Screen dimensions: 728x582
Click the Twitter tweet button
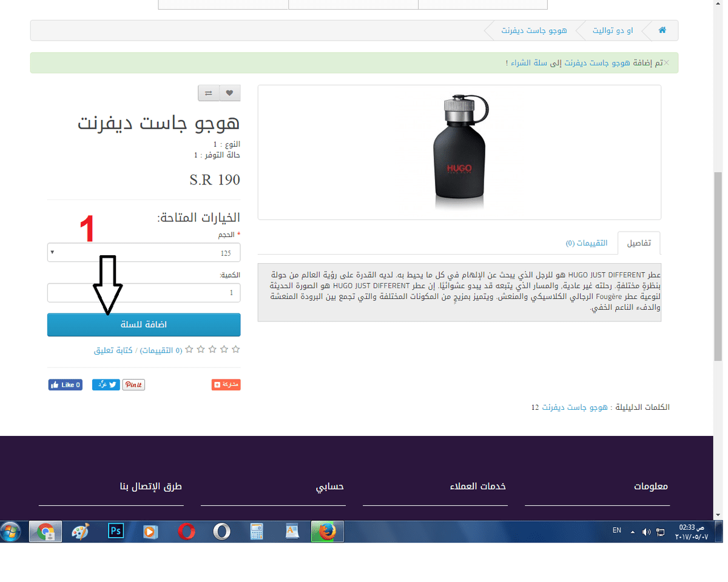pos(106,385)
